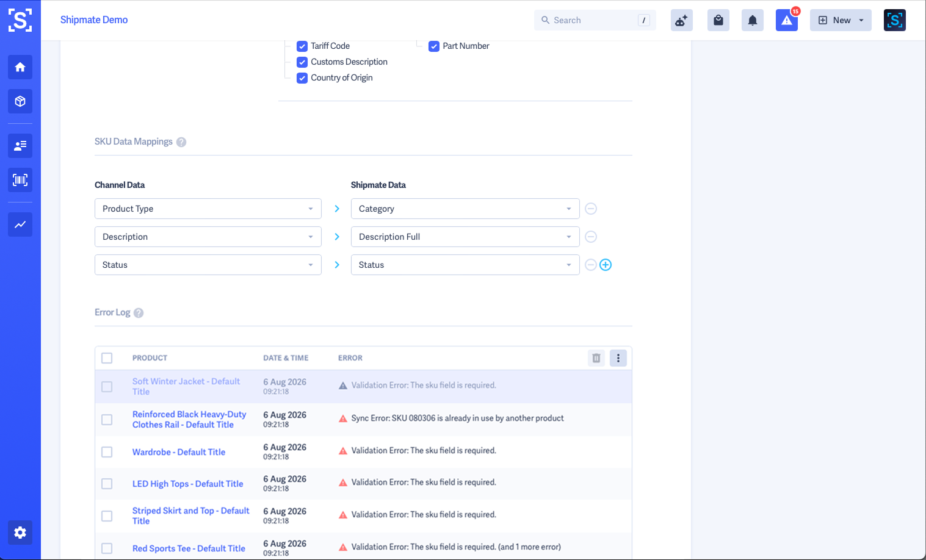
Task: Click arrow between Product Type and Category
Action: pyautogui.click(x=337, y=209)
